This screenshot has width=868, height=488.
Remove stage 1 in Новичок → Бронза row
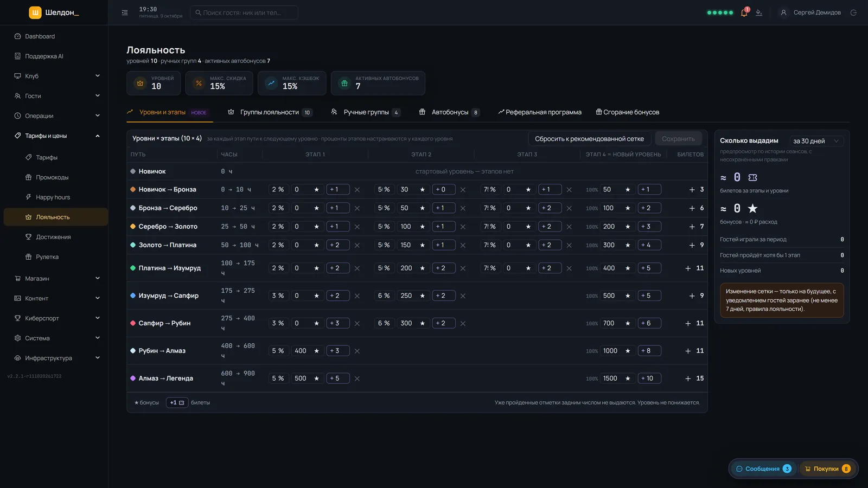coord(357,190)
